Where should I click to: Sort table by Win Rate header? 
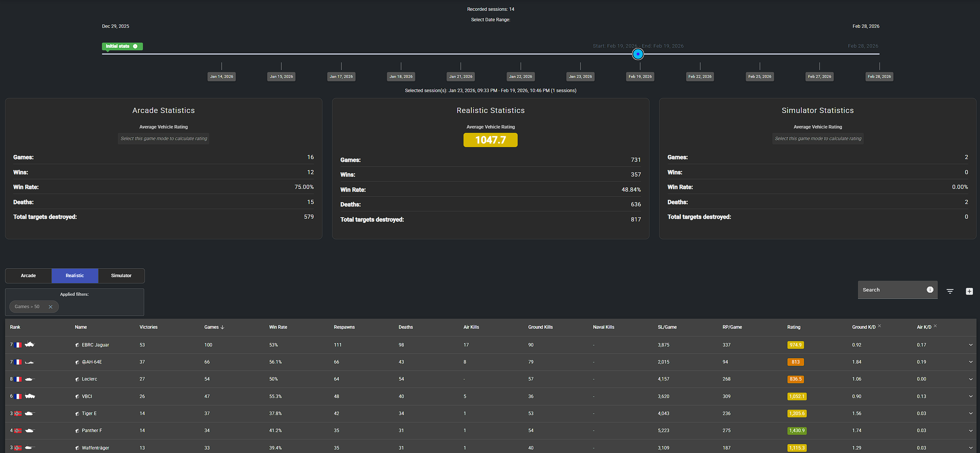[x=278, y=327]
